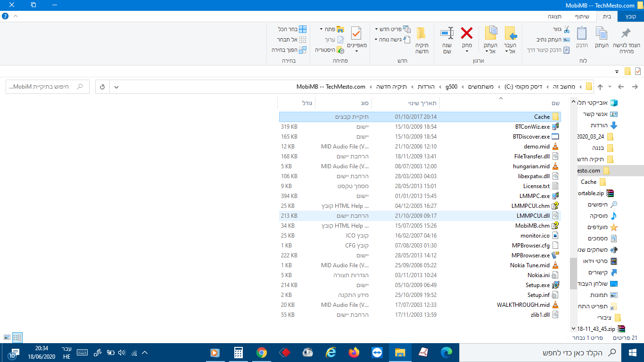Open Music (מוסיקה) in navigation pane
This screenshot has height=362, width=644.
click(603, 216)
